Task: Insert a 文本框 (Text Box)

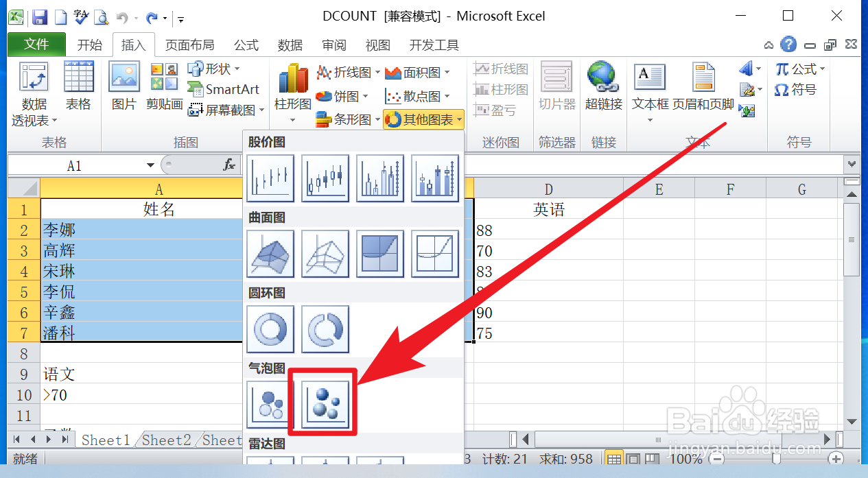Action: [649, 87]
